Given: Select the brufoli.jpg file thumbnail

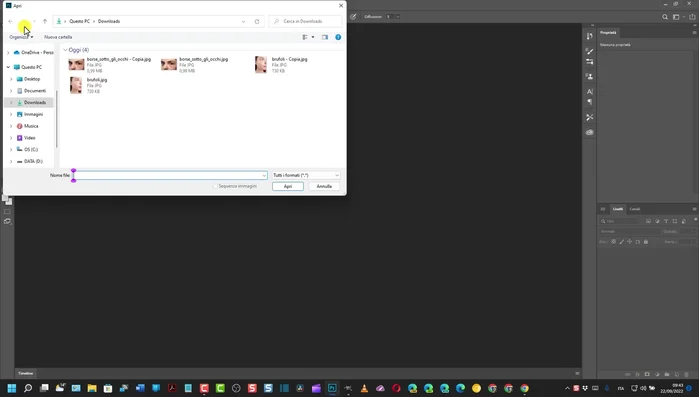Looking at the screenshot, I should click(x=76, y=85).
